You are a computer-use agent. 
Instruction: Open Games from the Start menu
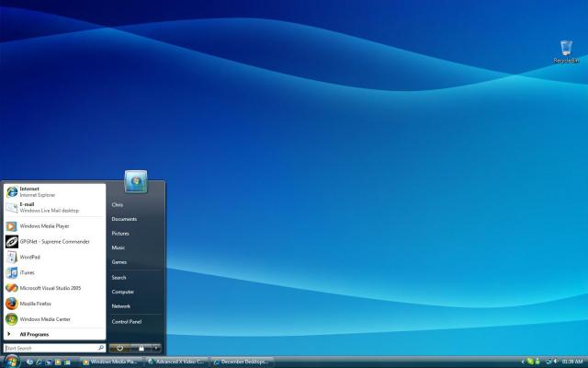click(x=119, y=262)
